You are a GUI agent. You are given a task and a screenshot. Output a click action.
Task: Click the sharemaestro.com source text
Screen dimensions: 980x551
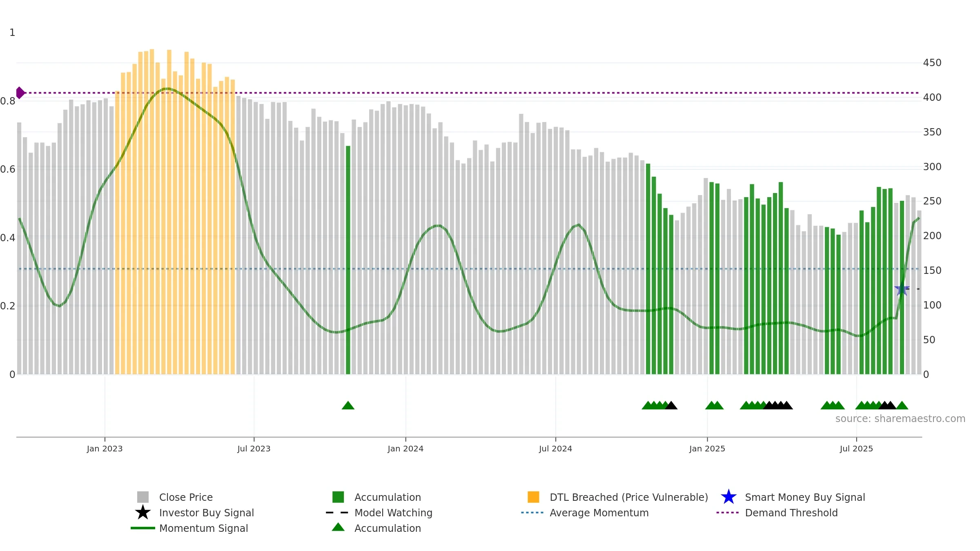tap(900, 419)
